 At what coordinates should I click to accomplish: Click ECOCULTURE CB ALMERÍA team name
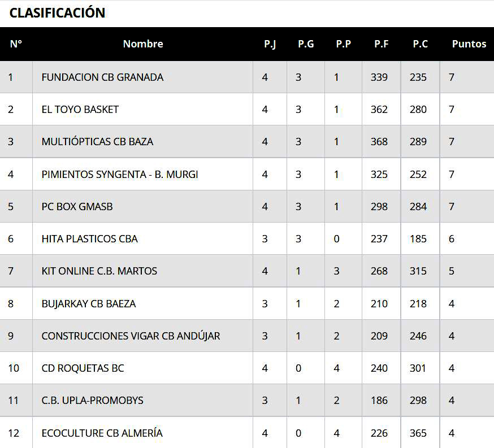click(102, 433)
